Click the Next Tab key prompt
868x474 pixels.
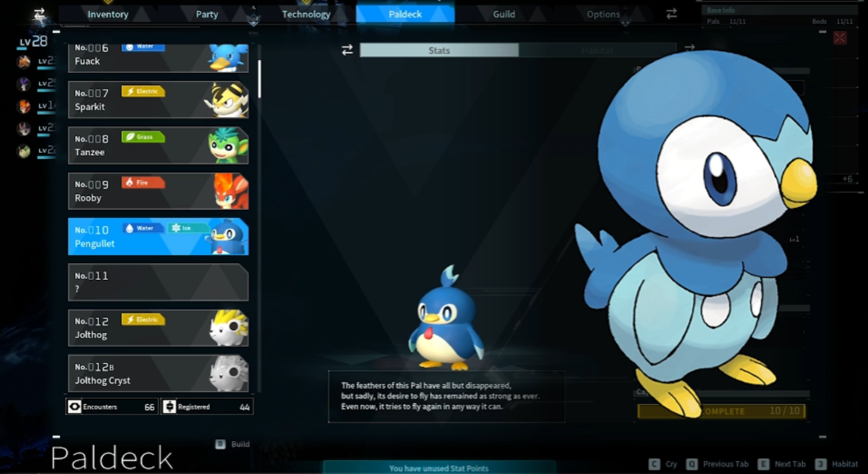coord(782,464)
